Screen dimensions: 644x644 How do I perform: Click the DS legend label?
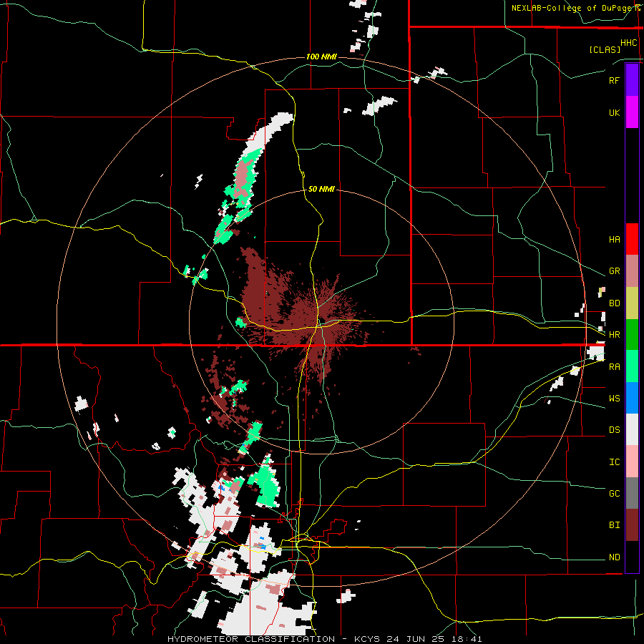615,429
